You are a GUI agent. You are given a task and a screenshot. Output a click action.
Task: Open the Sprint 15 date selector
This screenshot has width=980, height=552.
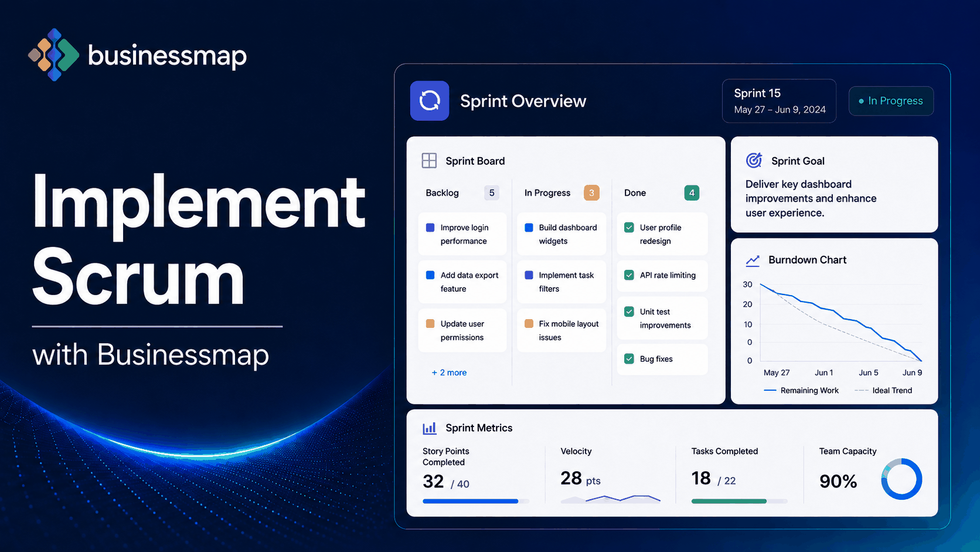779,101
